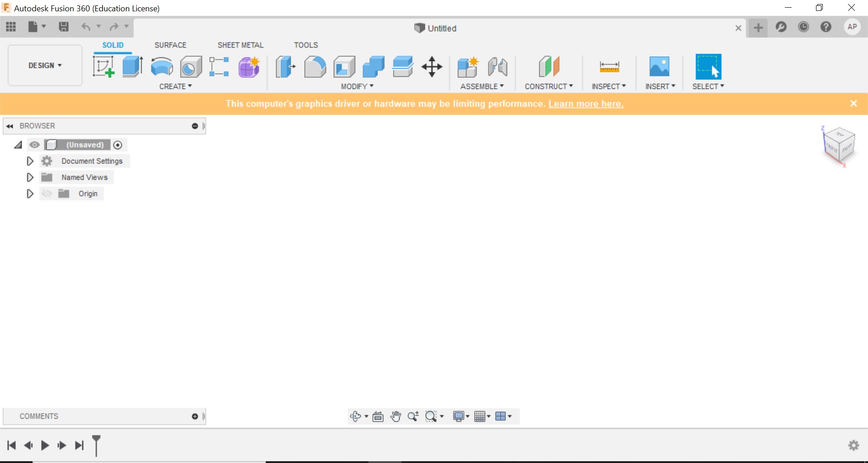
Task: Select the Create Form icon
Action: coord(249,67)
